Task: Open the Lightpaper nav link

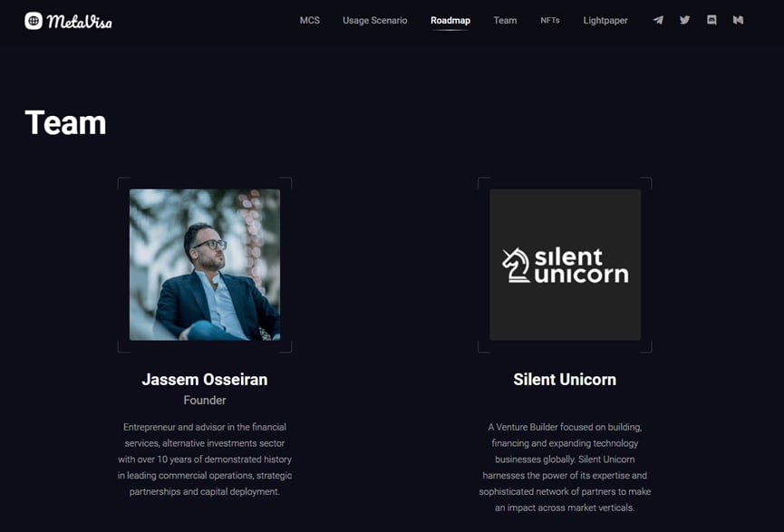Action: (x=605, y=21)
